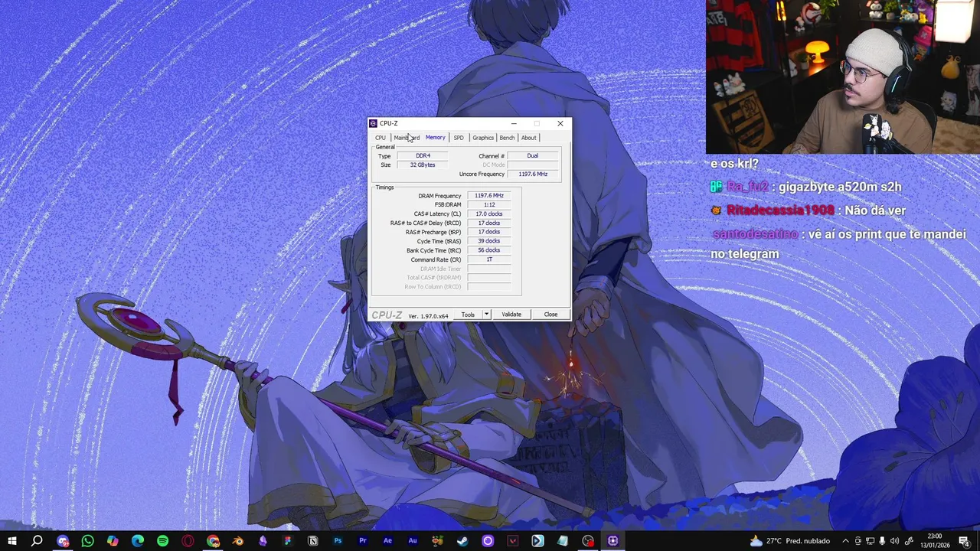This screenshot has width=980, height=551.
Task: Show hidden system tray icons
Action: click(845, 541)
